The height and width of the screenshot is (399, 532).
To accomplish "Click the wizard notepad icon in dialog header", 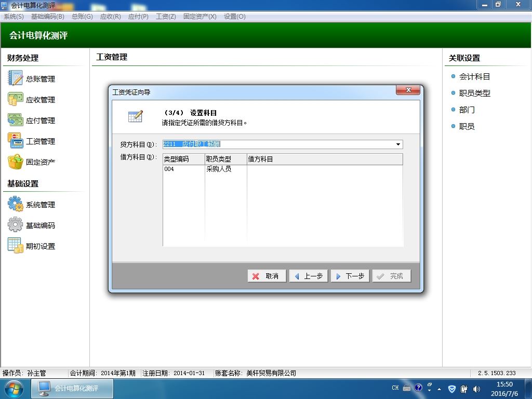I will tap(136, 116).
